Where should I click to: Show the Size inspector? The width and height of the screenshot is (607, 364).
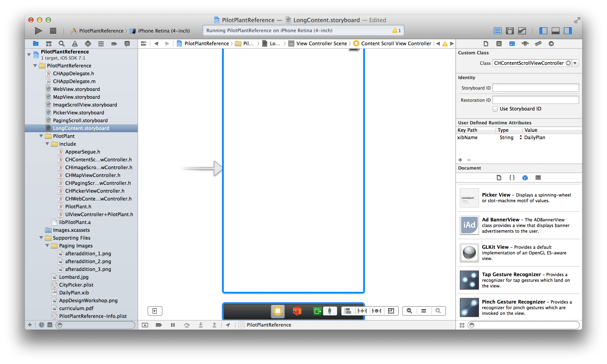538,44
